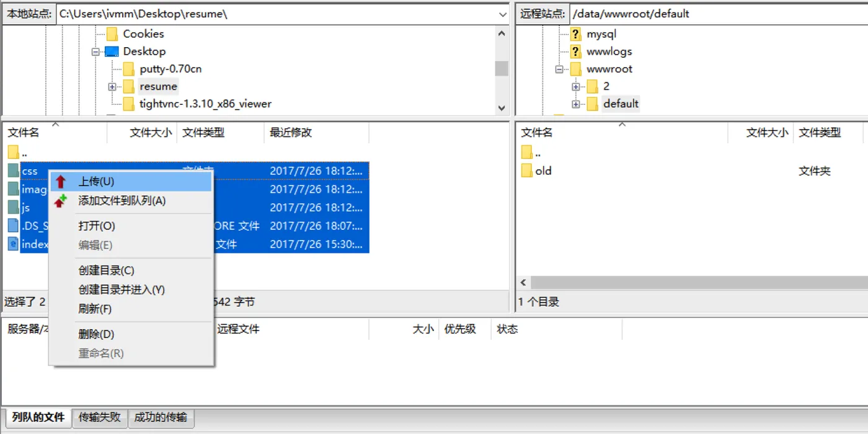Screen dimensions: 868x434
Task: Click the add-to-queue arrow plus icon
Action: (60, 201)
